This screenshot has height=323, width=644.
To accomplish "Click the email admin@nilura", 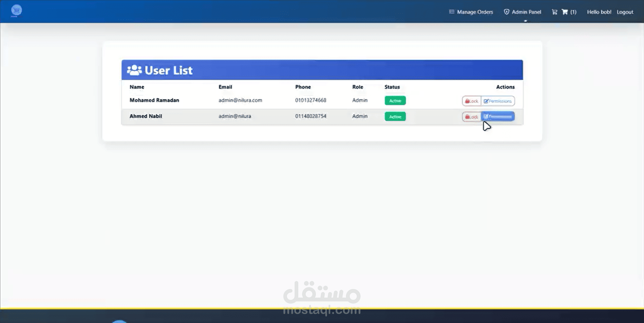I will click(235, 116).
